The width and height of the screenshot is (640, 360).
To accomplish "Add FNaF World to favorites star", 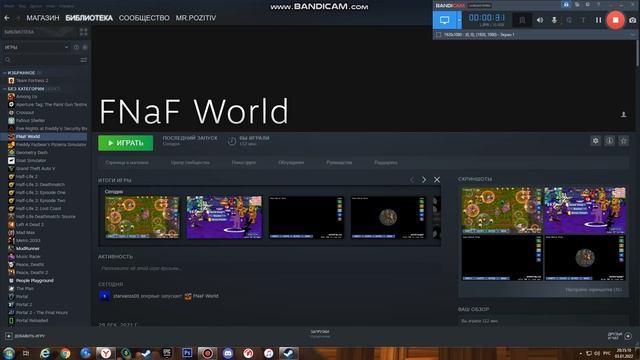I will [623, 141].
